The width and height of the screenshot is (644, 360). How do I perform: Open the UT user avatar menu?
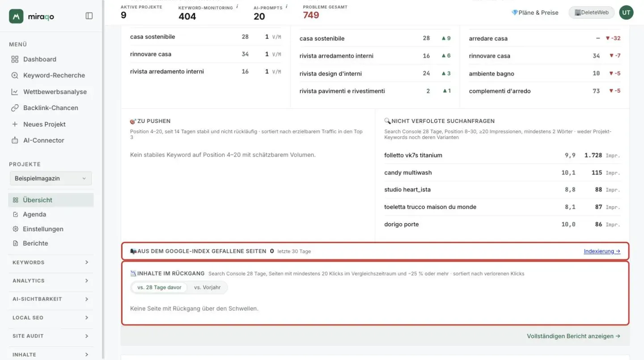click(626, 13)
